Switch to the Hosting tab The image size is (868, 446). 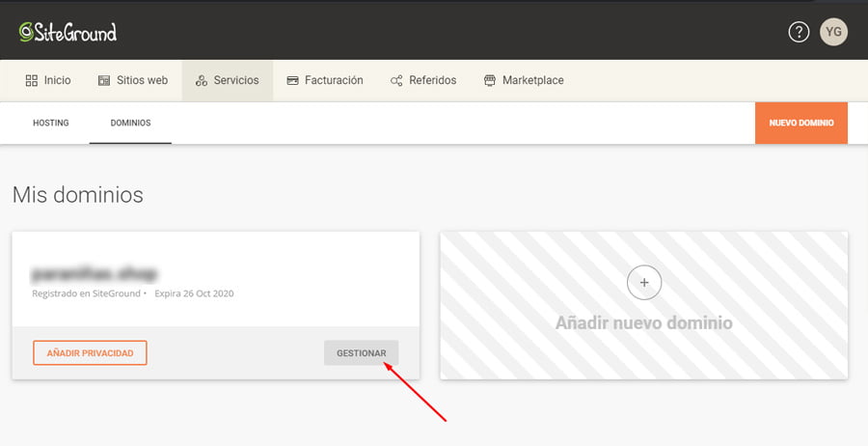tap(50, 124)
